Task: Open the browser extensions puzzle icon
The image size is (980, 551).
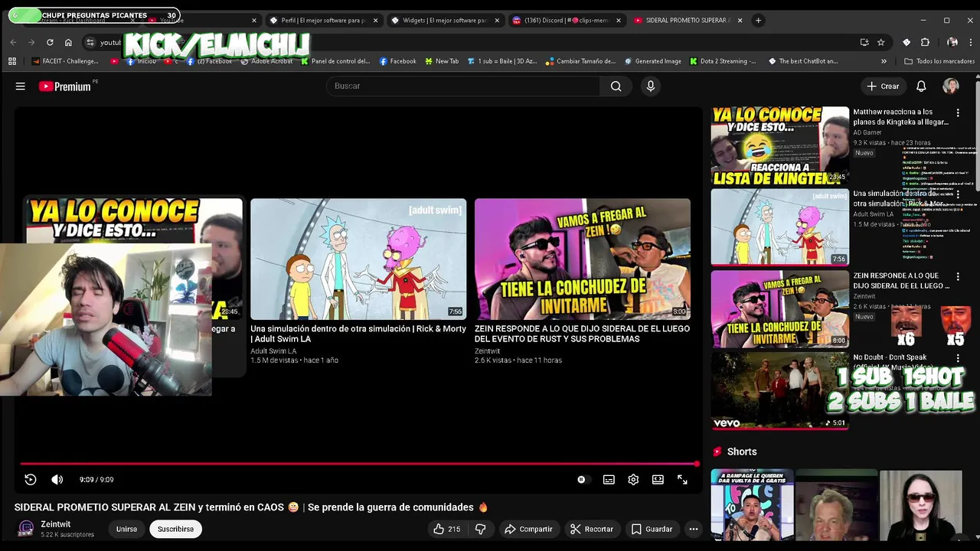Action: point(925,43)
